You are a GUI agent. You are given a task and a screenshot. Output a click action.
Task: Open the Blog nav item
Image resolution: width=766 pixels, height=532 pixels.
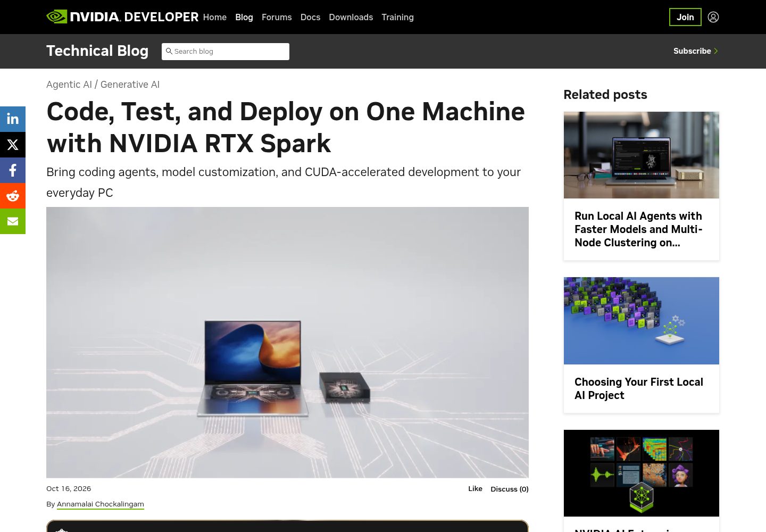pyautogui.click(x=244, y=17)
